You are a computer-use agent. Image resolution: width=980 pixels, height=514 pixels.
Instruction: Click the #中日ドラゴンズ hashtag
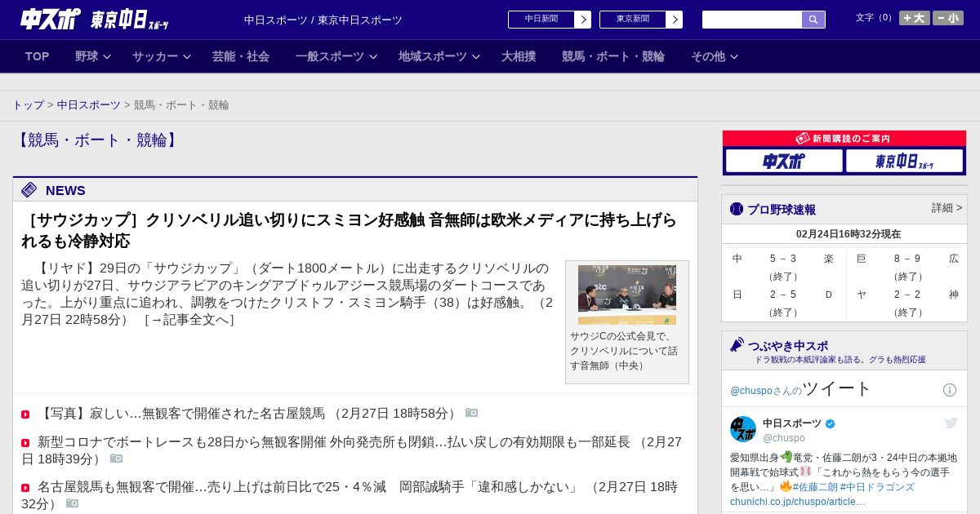(x=877, y=487)
